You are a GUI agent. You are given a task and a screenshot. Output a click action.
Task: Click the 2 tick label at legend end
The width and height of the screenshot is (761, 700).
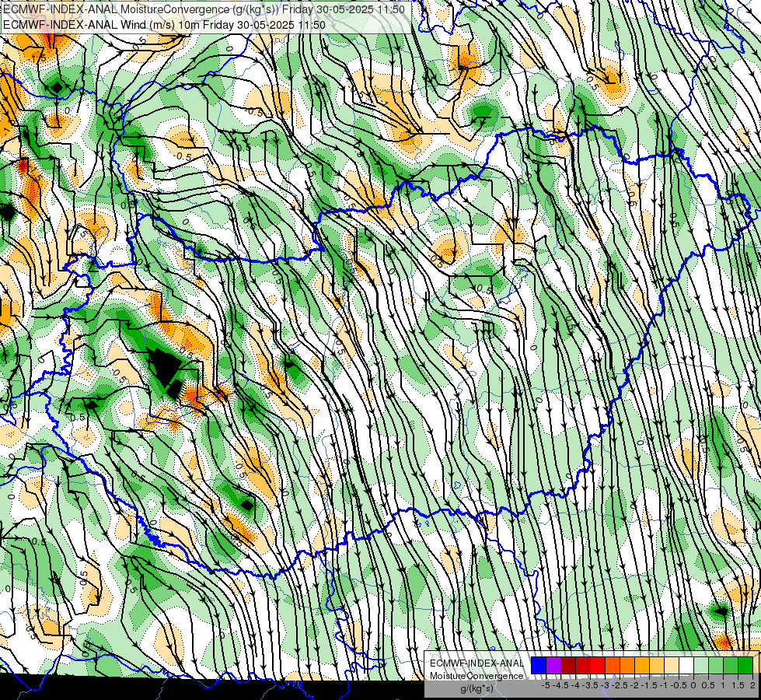coord(752,685)
